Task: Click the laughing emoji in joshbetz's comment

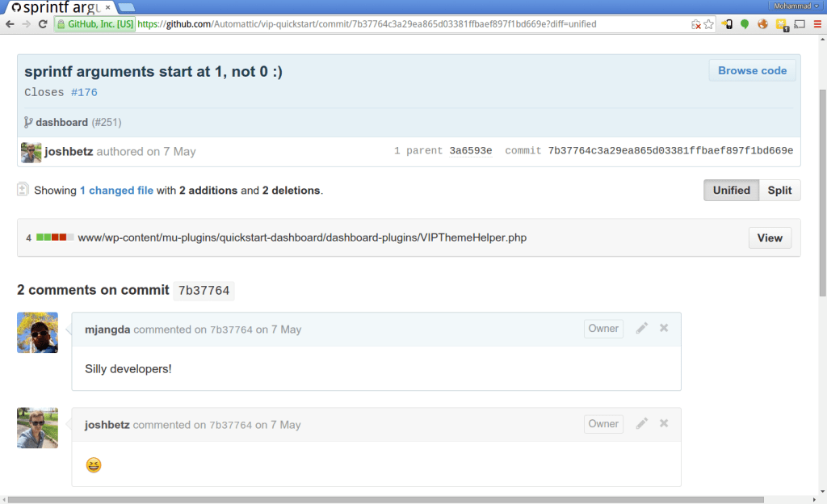Action: (x=94, y=465)
